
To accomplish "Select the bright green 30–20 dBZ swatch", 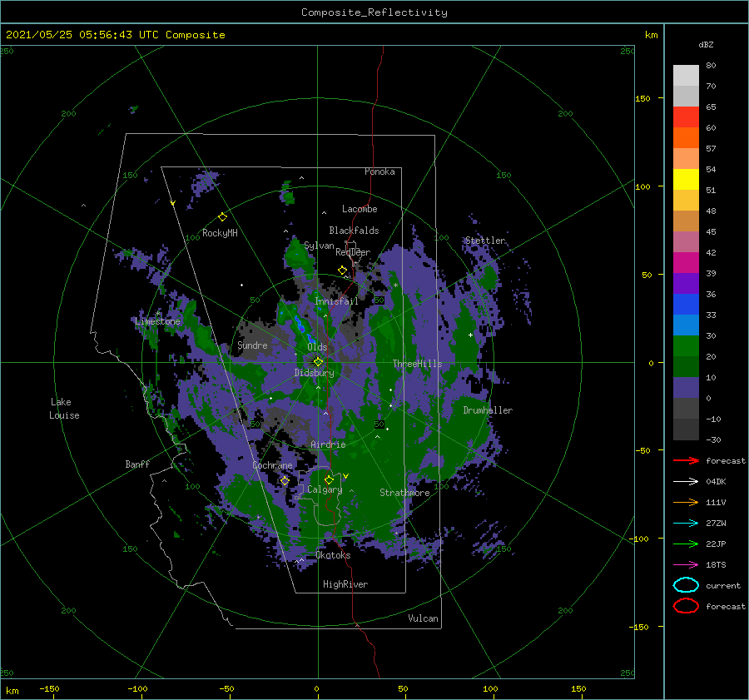I will (x=686, y=346).
